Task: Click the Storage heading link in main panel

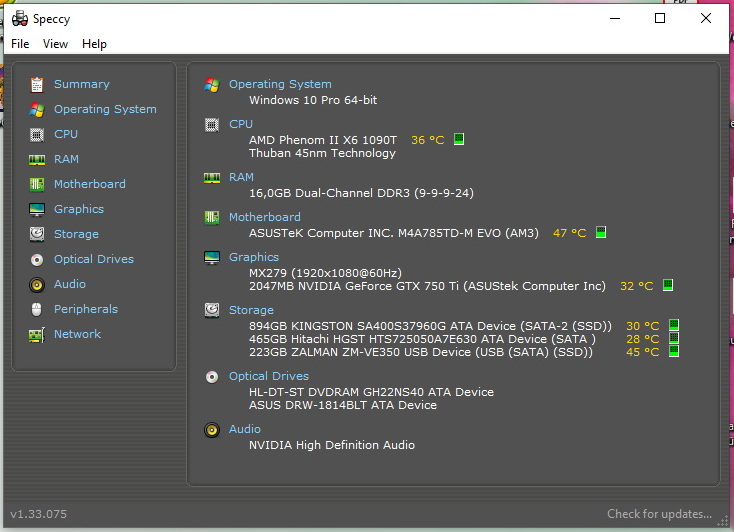Action: (x=251, y=310)
